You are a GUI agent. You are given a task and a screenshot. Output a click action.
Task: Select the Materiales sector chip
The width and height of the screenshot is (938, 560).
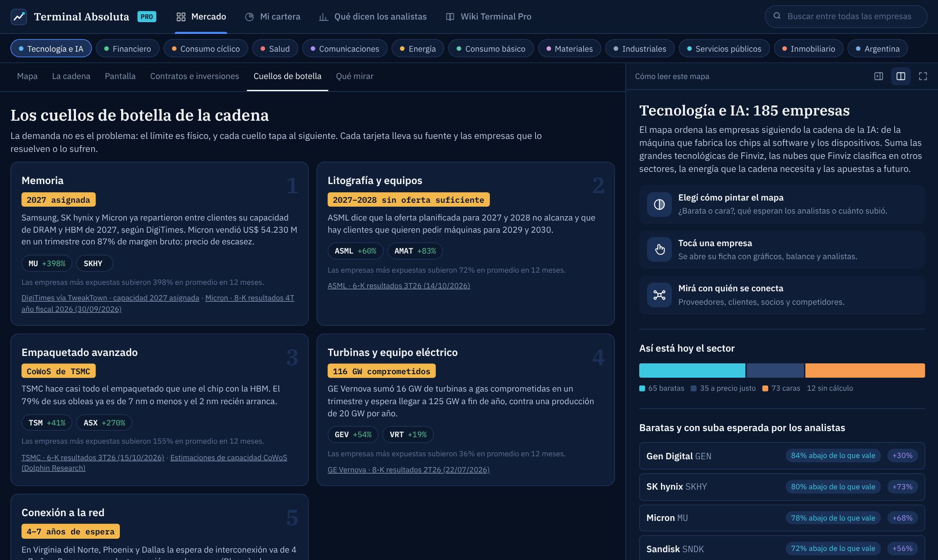coord(569,48)
